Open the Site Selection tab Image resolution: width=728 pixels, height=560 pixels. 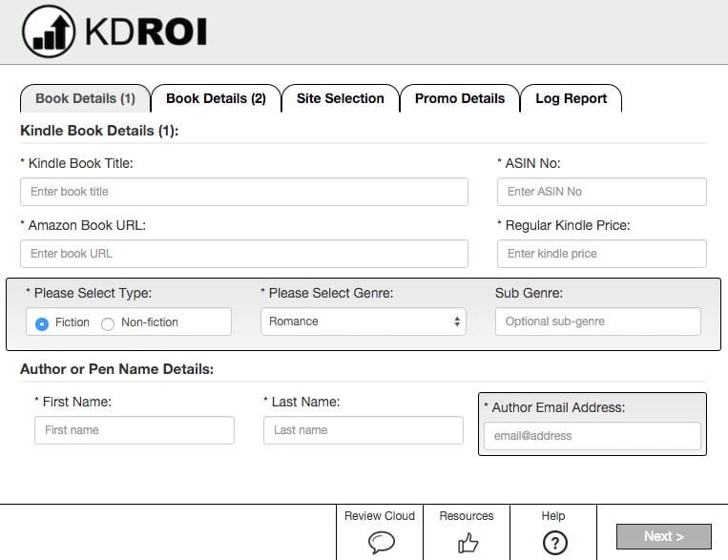(341, 98)
